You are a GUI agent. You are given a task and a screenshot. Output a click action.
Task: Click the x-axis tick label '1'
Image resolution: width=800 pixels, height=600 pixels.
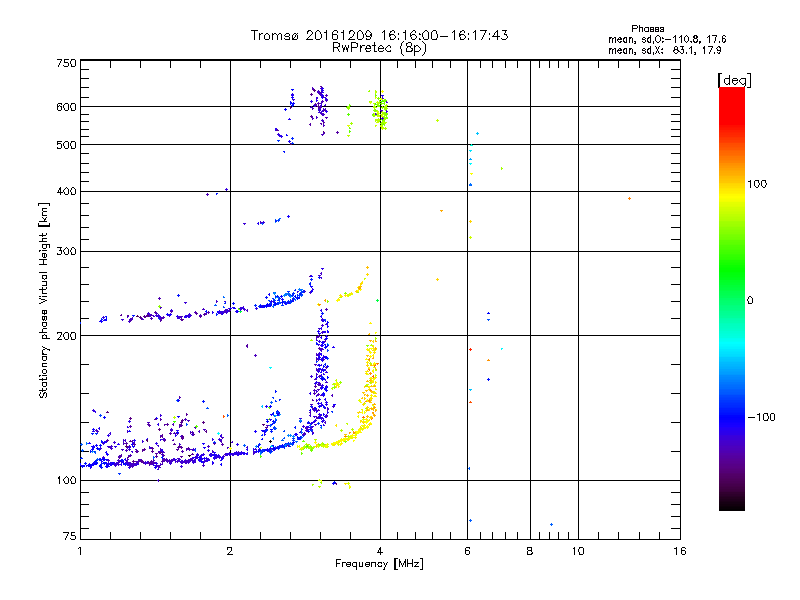click(80, 551)
